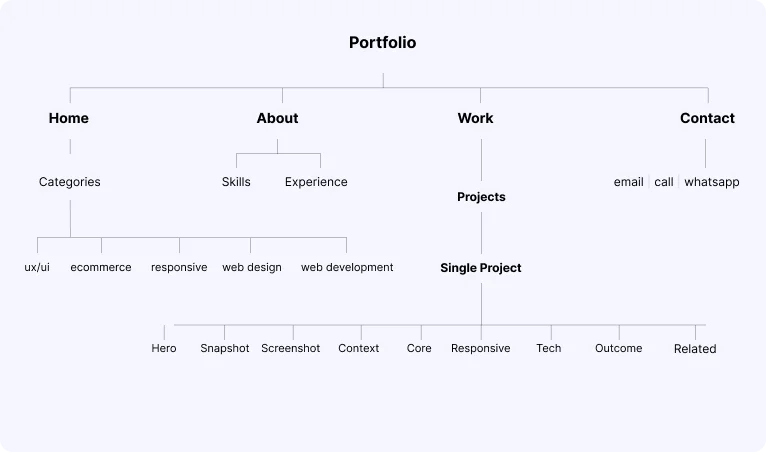The height and width of the screenshot is (452, 766).
Task: Click the call contact option
Action: (x=664, y=182)
